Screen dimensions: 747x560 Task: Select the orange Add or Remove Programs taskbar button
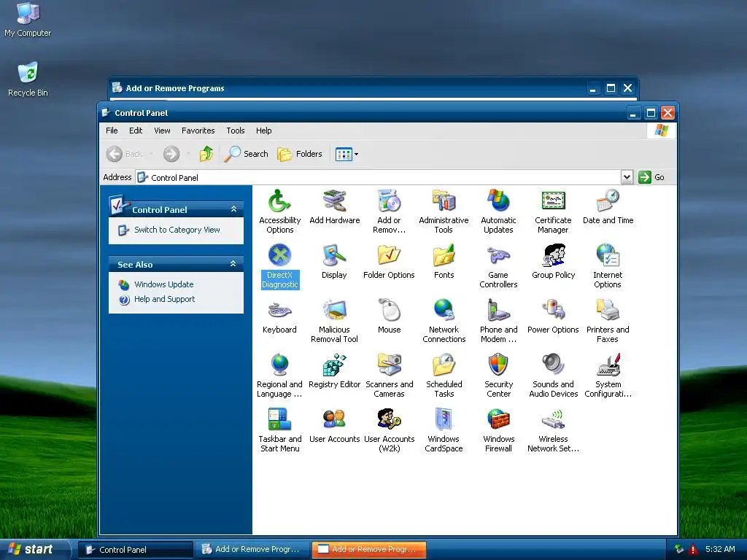pyautogui.click(x=368, y=550)
